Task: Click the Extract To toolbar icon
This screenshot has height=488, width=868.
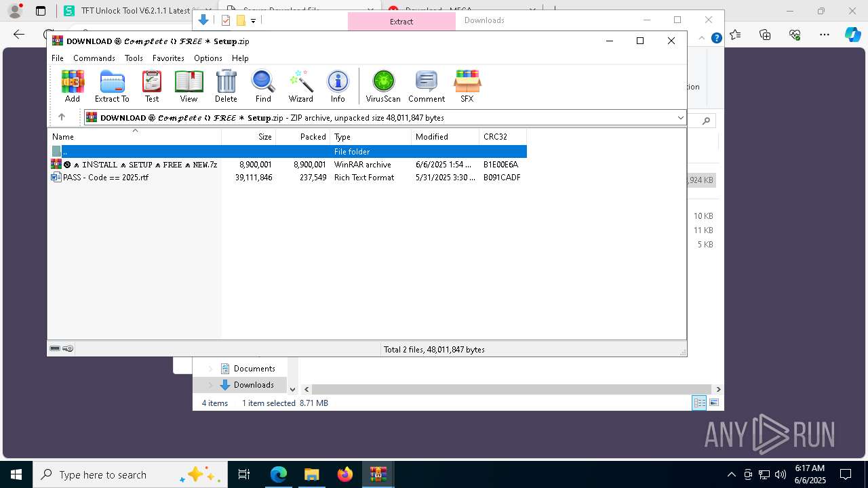Action: coord(112,86)
